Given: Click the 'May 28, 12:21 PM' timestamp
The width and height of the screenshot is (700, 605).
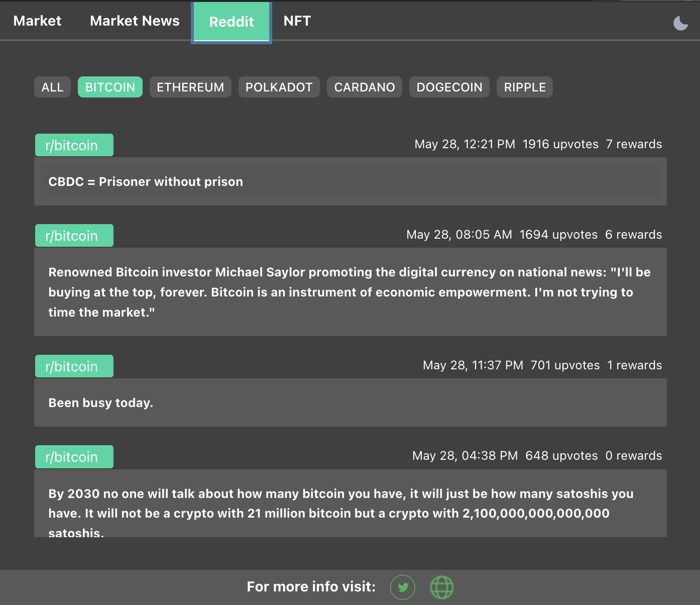Looking at the screenshot, I should [465, 144].
